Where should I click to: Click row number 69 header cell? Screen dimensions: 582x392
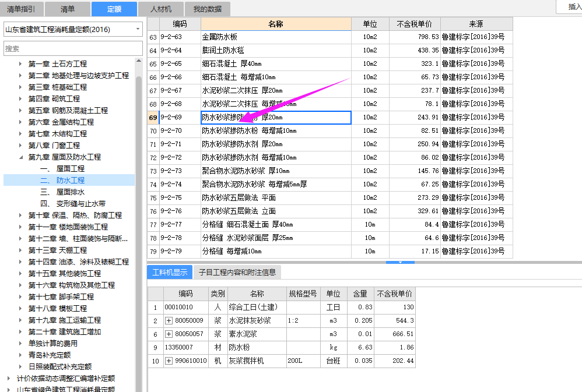point(153,118)
